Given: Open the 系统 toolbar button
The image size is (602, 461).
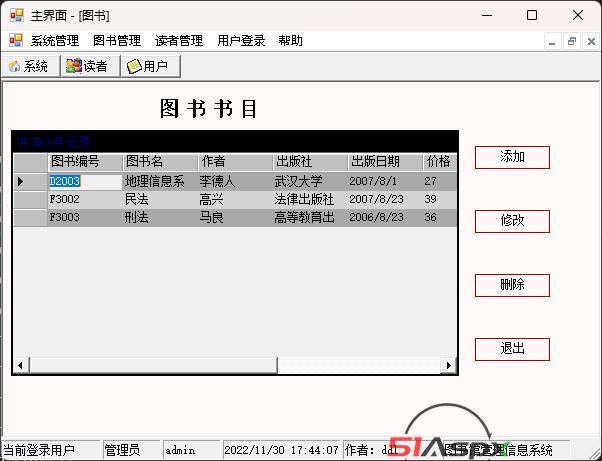Looking at the screenshot, I should coord(31,66).
